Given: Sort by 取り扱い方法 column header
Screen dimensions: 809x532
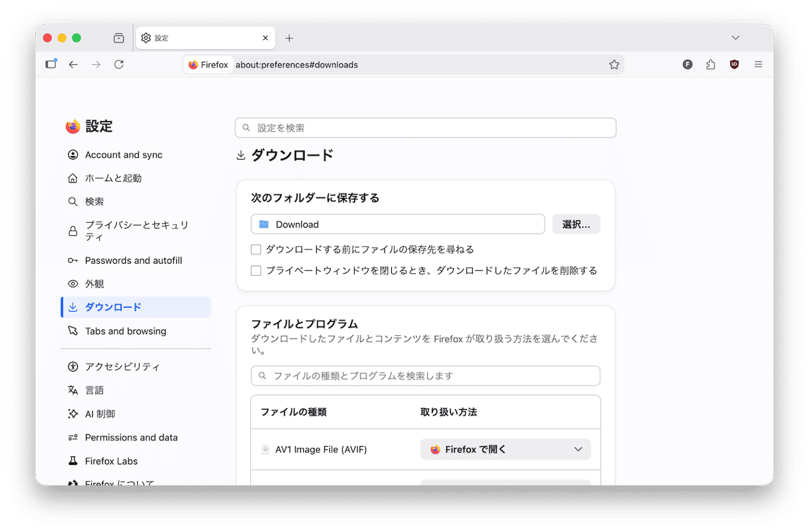Looking at the screenshot, I should coord(448,412).
